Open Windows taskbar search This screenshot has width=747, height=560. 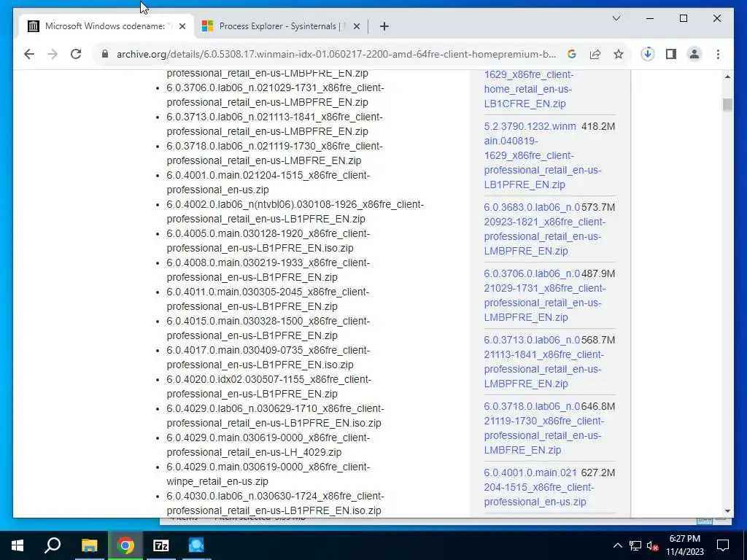coord(53,545)
